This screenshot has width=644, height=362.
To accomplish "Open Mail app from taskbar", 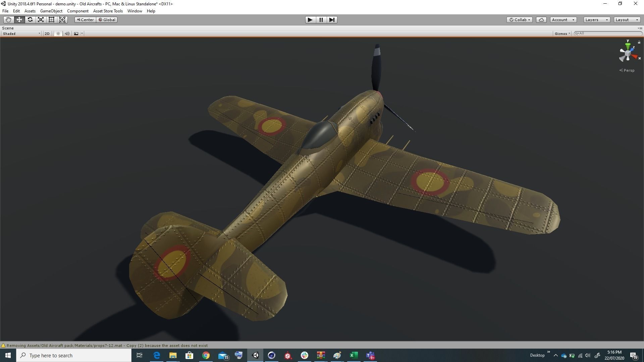I will pos(223,355).
